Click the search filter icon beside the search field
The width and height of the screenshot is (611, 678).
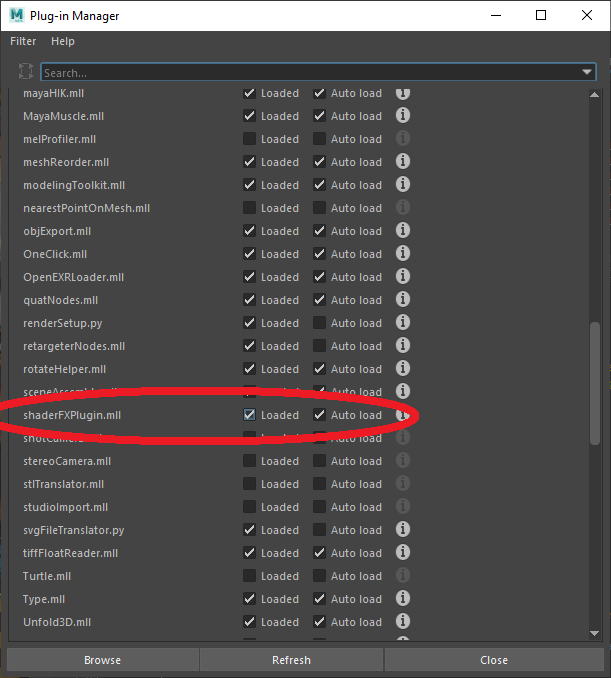tap(26, 72)
